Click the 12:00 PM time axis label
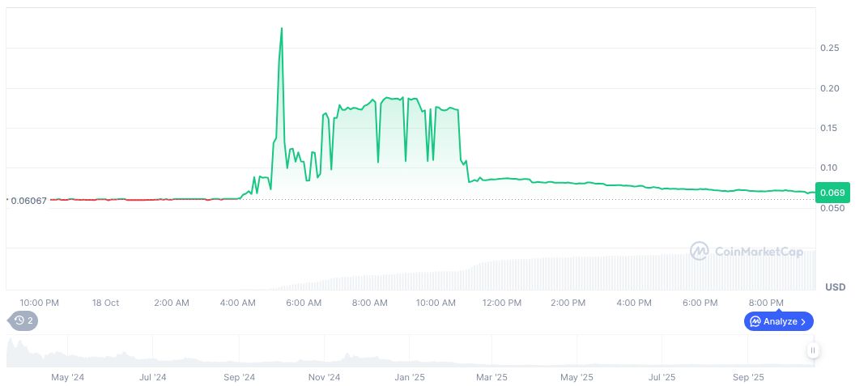 click(501, 303)
